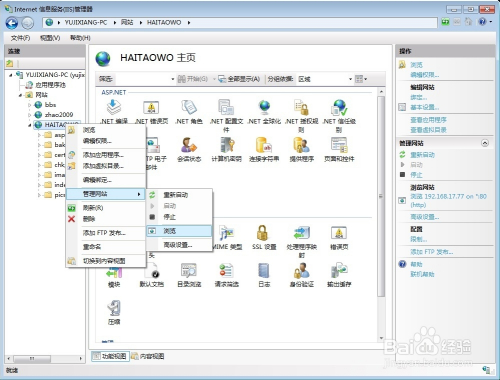Switch to the 功能视图 tab
The image size is (500, 380).
point(110,356)
